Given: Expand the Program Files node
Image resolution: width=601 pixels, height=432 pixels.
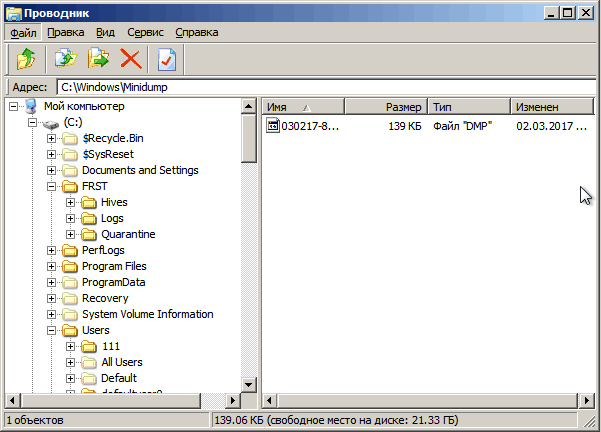Looking at the screenshot, I should click(51, 266).
